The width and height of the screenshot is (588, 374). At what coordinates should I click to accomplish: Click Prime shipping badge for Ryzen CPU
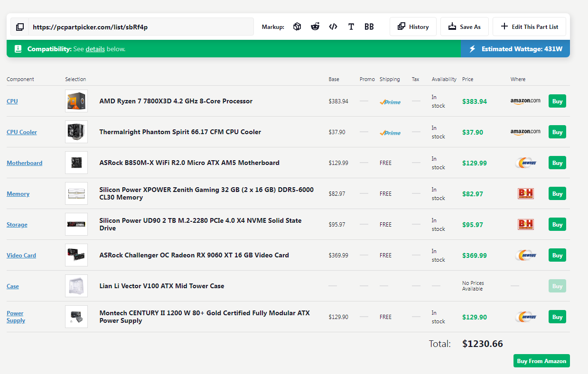click(x=390, y=102)
